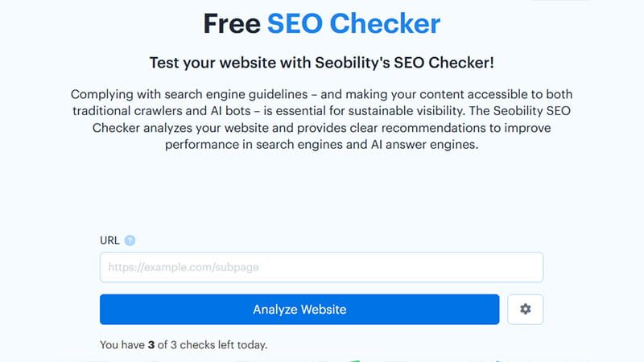
Task: Click the 'Checker analyzes your website' paragraph line
Action: [321, 128]
